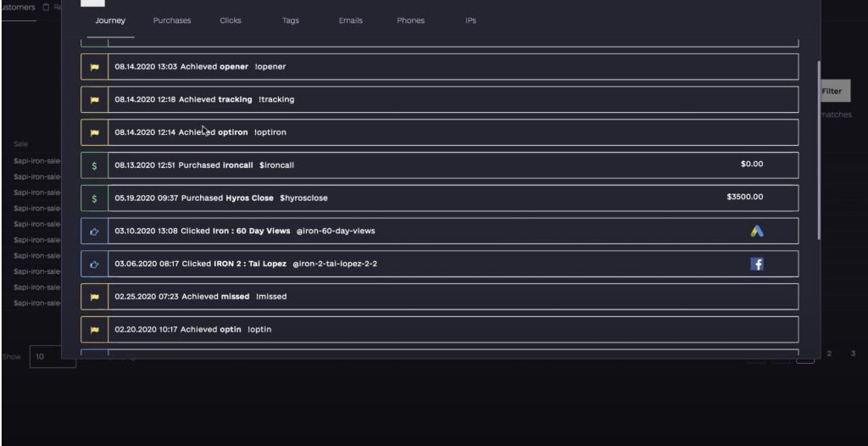Select the Tags tab
The width and height of the screenshot is (868, 446).
[291, 20]
